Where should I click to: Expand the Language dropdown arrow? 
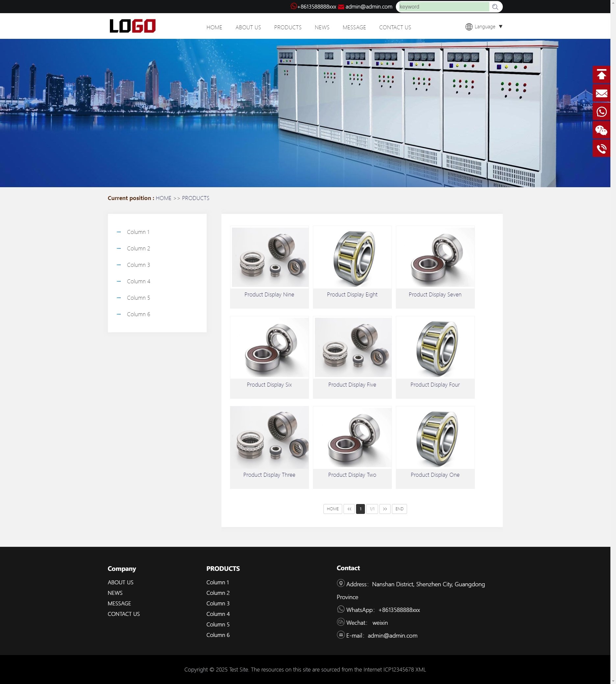(x=500, y=27)
